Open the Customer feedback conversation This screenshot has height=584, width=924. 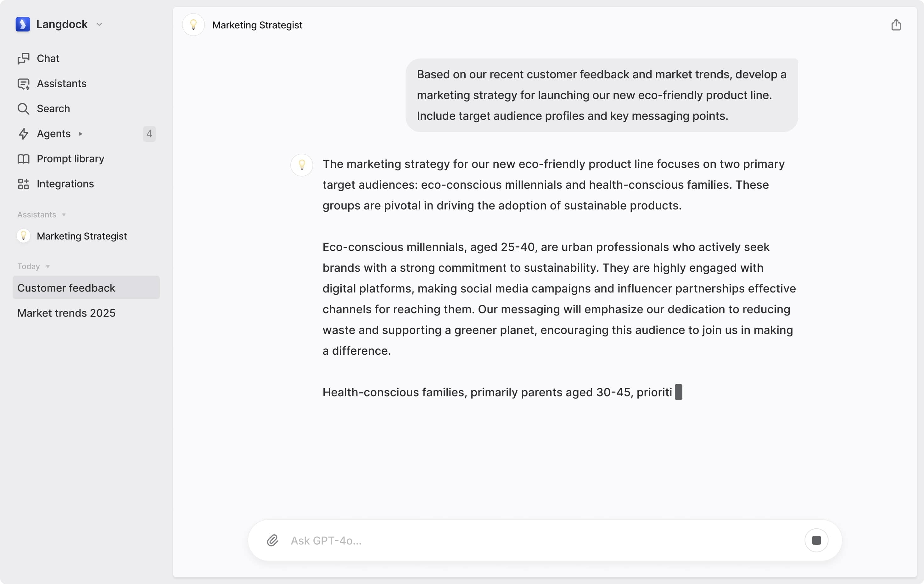click(86, 287)
